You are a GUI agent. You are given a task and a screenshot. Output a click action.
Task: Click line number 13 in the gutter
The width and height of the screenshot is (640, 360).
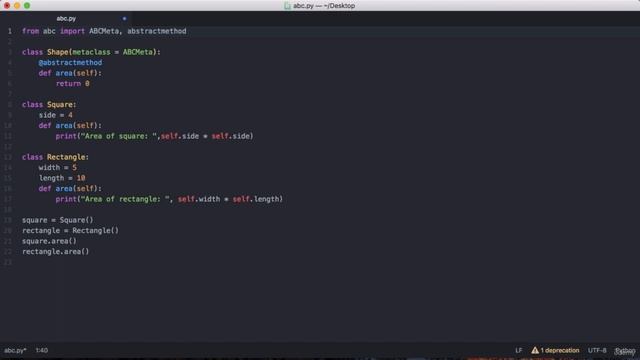coord(8,157)
